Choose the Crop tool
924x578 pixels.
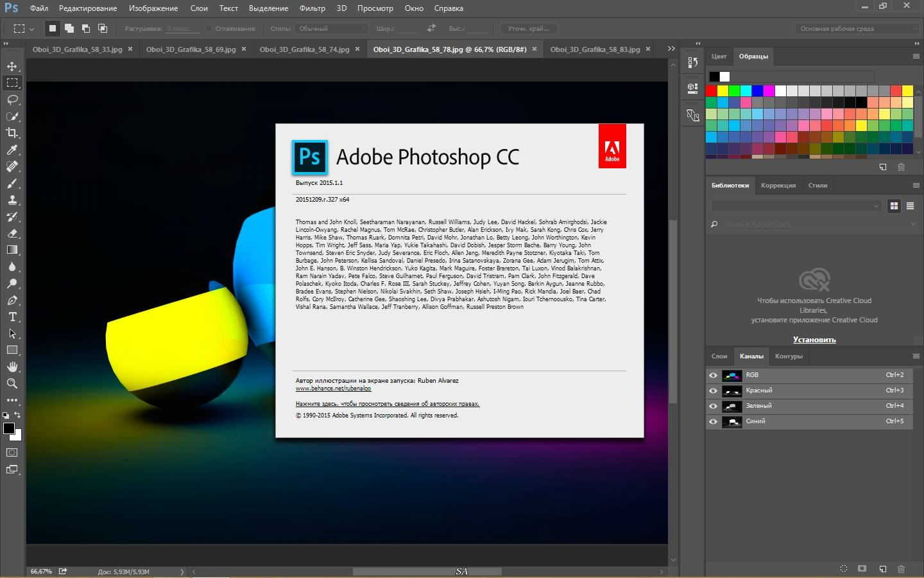click(12, 133)
